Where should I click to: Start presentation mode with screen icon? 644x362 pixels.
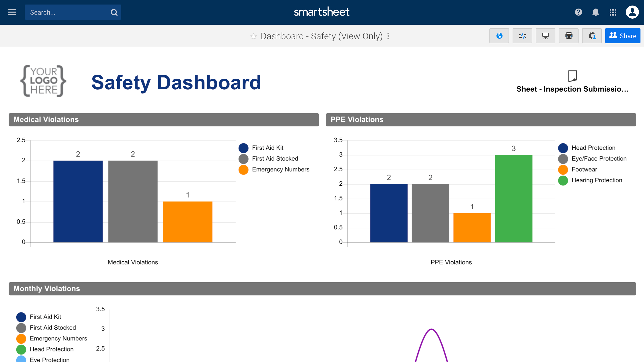(x=545, y=36)
